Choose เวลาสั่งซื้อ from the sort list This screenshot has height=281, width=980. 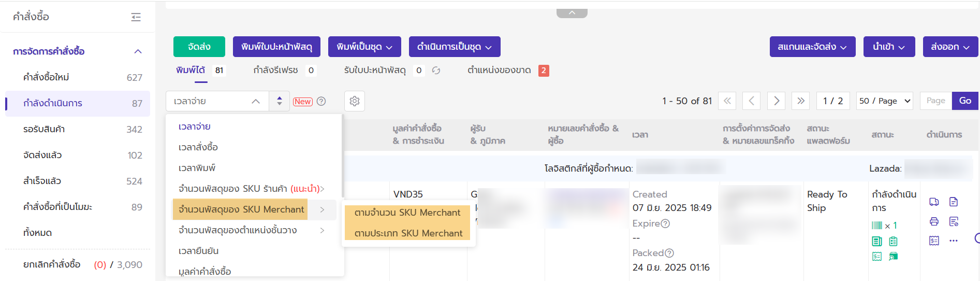(x=198, y=147)
